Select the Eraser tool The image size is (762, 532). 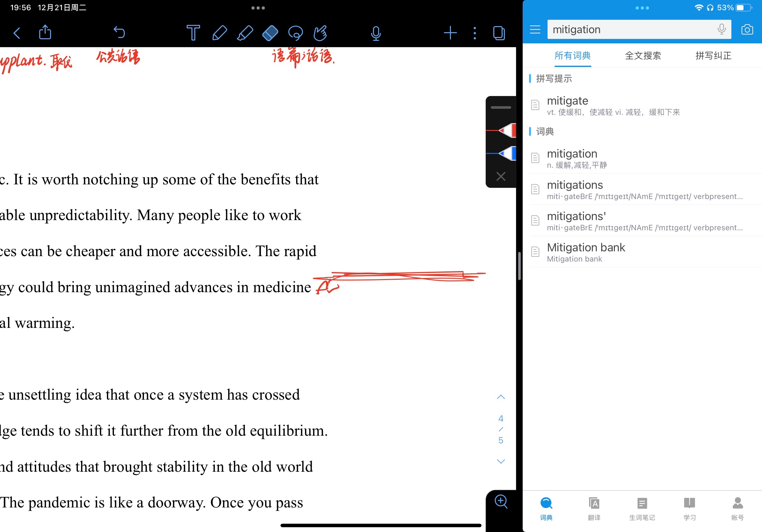tap(270, 33)
